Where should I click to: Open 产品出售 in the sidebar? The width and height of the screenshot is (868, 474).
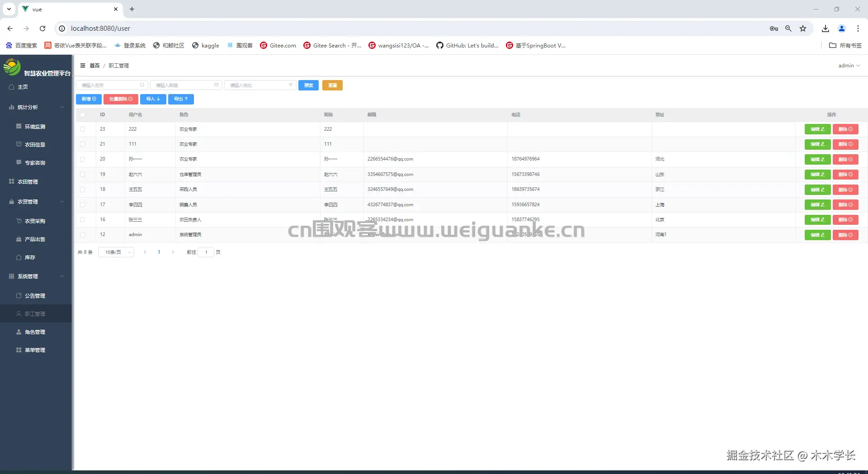(36, 239)
